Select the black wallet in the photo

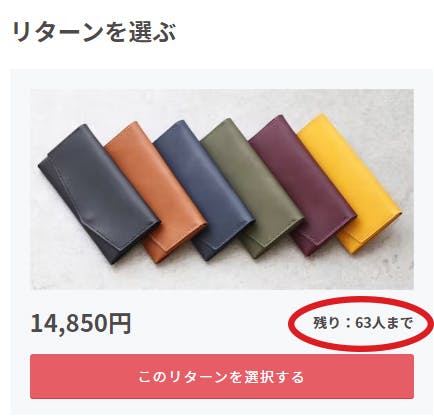[x=98, y=194]
